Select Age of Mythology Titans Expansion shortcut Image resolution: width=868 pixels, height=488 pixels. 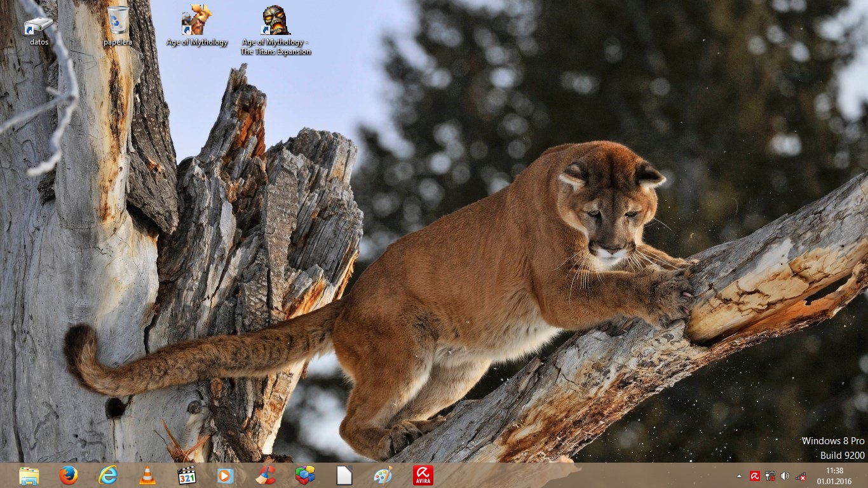276,29
